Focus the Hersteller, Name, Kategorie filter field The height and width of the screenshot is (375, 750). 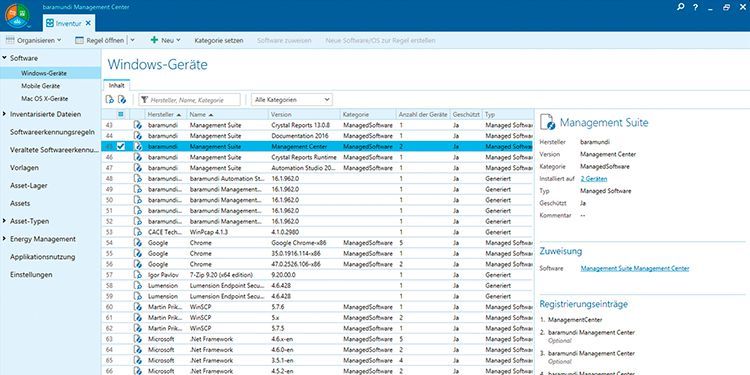[189, 100]
